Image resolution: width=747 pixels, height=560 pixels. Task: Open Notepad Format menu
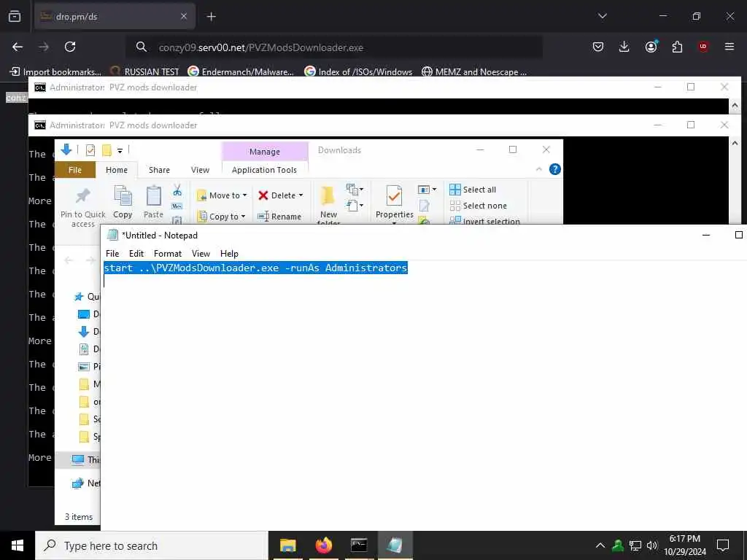(168, 254)
